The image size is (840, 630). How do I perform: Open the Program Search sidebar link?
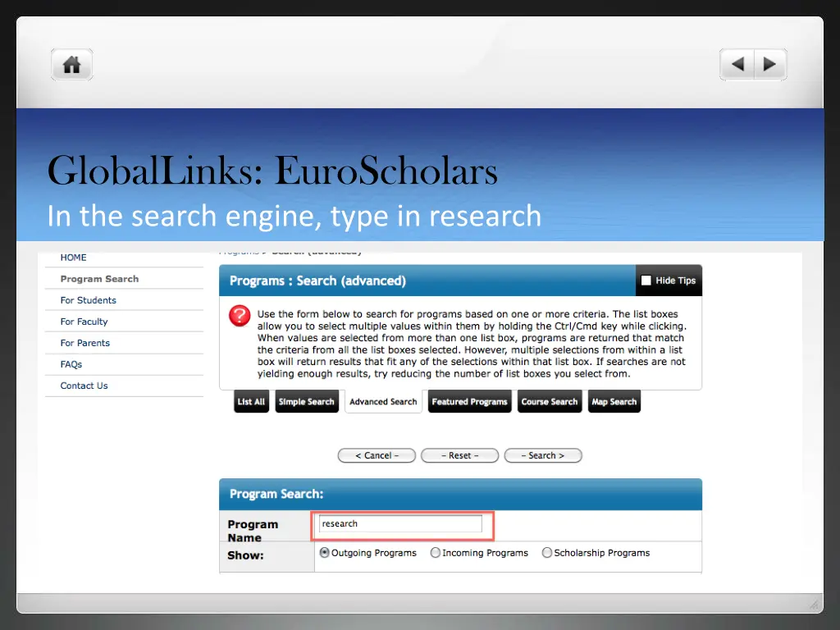[x=99, y=279]
